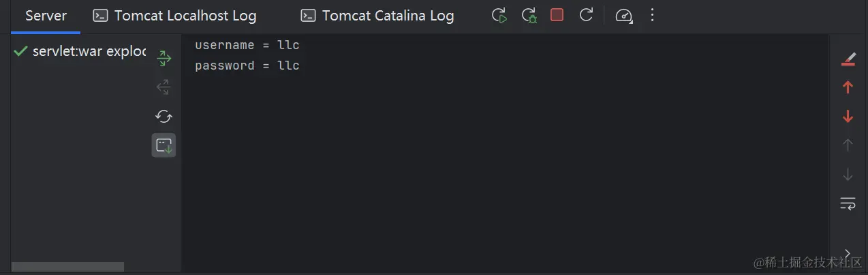The width and height of the screenshot is (868, 275).
Task: Click the Deploy All green arrows icon
Action: coord(164,59)
